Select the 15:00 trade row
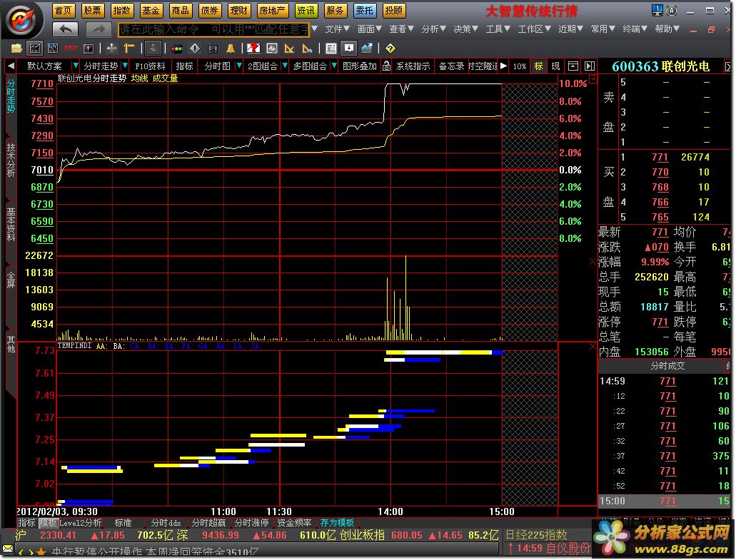The image size is (736, 560). click(x=665, y=501)
